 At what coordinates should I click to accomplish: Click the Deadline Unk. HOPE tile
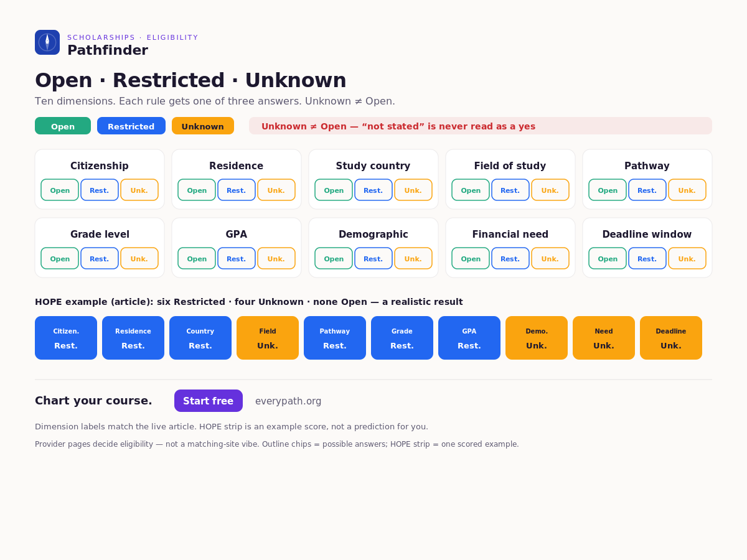pyautogui.click(x=671, y=338)
